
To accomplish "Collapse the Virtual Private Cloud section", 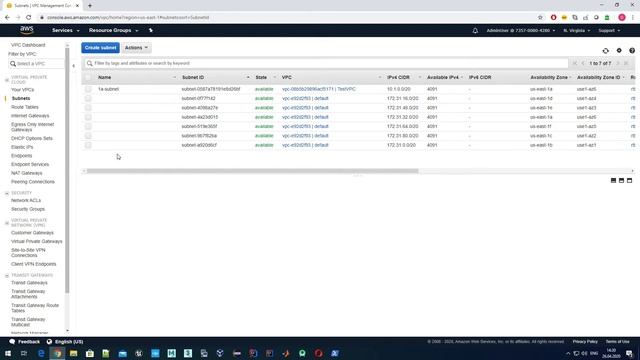I will click(x=7, y=80).
